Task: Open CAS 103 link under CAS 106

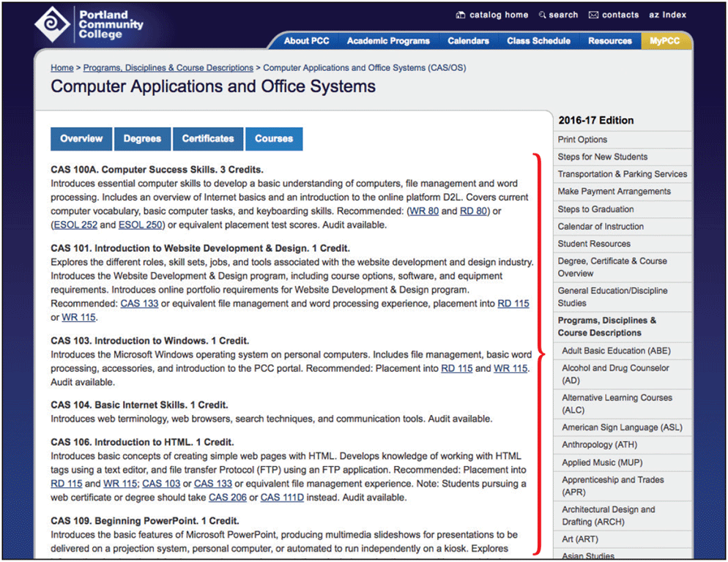Action: click(161, 484)
